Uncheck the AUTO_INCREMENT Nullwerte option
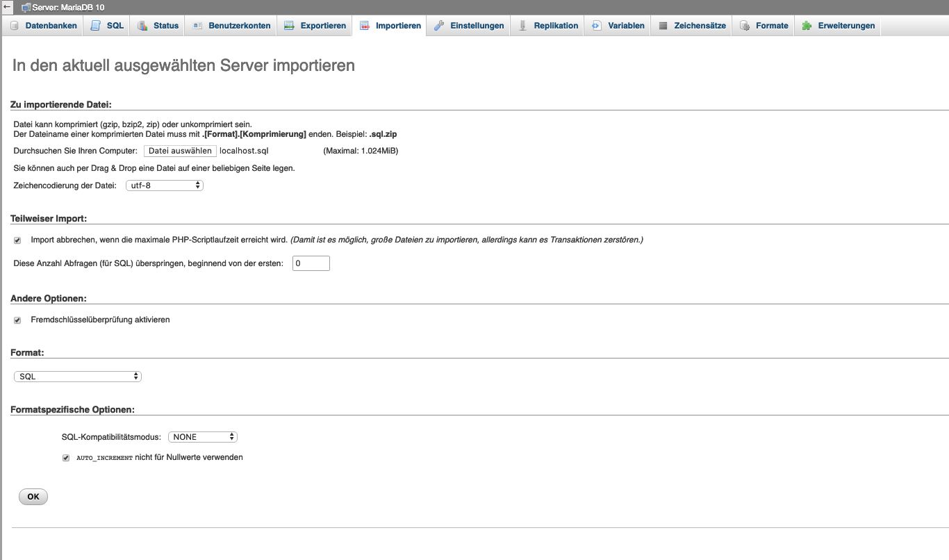Screen dimensions: 949x560 66,458
